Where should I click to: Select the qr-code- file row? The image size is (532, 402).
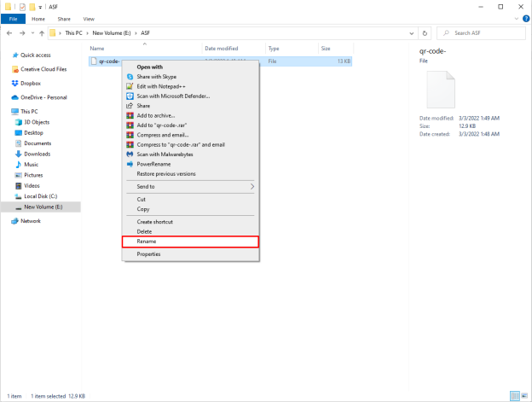coord(220,61)
